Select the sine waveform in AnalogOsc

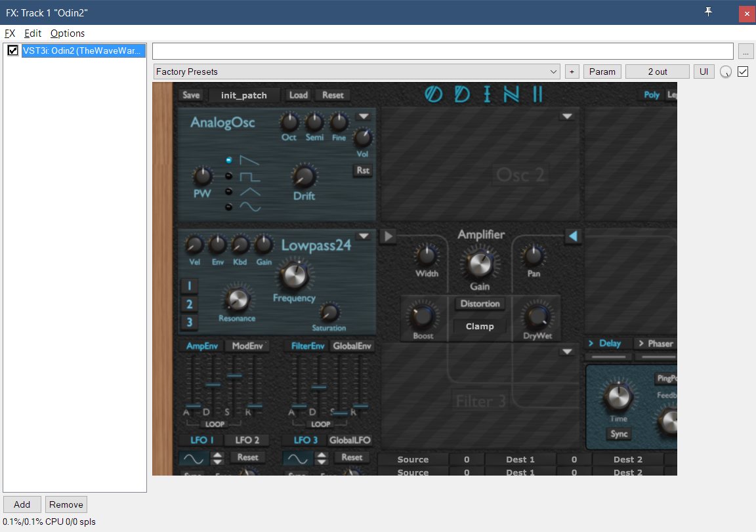(x=229, y=207)
